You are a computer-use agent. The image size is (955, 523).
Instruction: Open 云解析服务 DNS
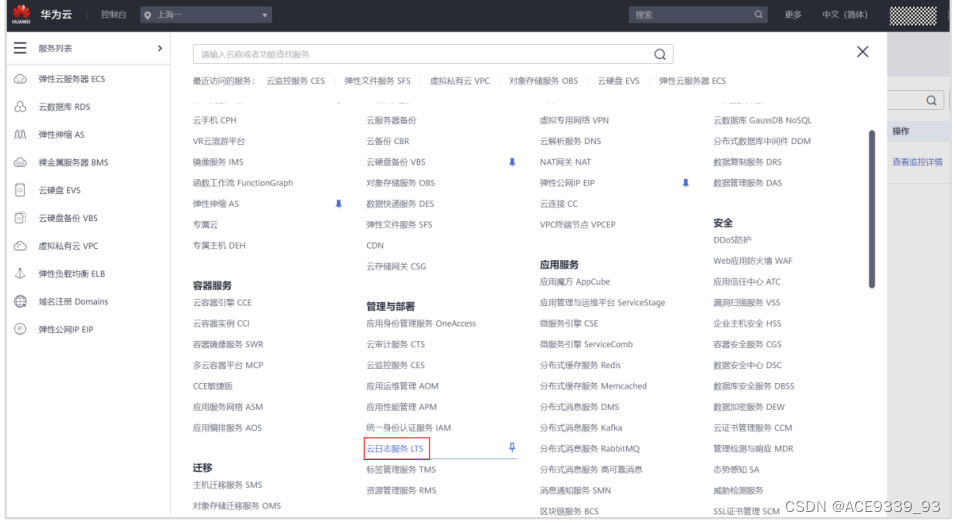[x=570, y=141]
